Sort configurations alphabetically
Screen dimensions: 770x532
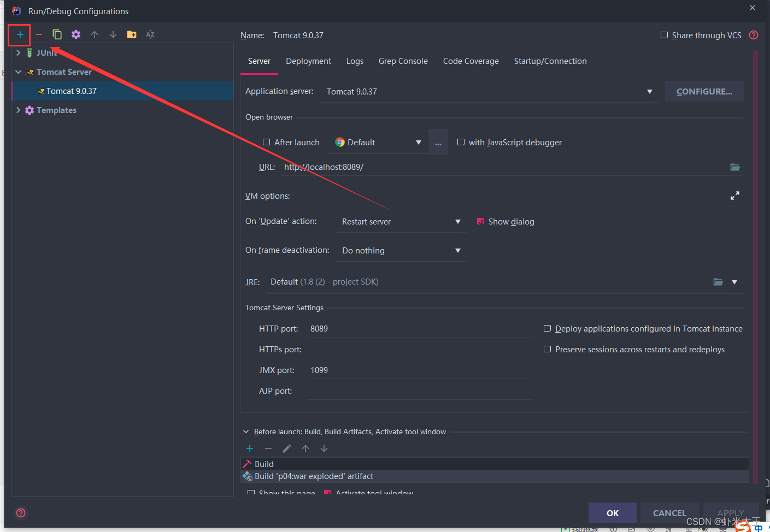click(x=150, y=34)
